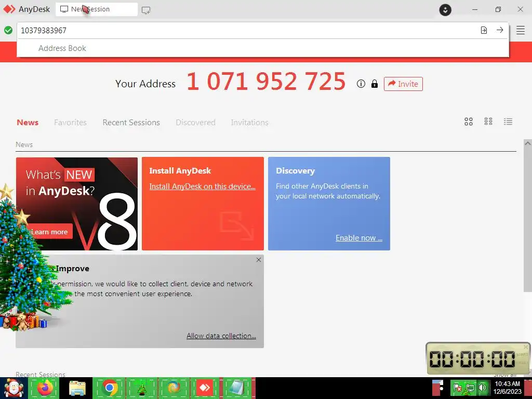Open Google Chrome from the taskbar
The width and height of the screenshot is (532, 399).
[109, 388]
